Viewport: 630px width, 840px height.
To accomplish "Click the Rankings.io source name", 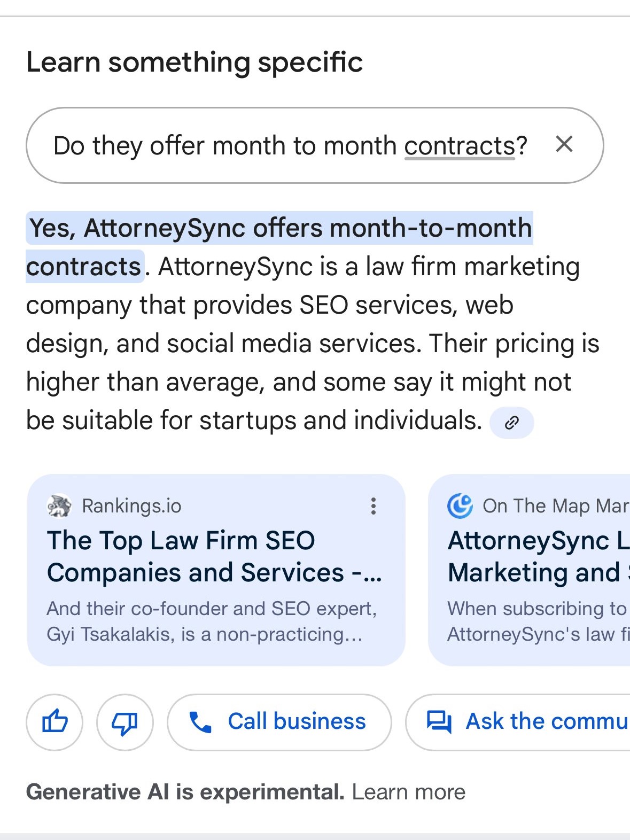I will coord(131,505).
